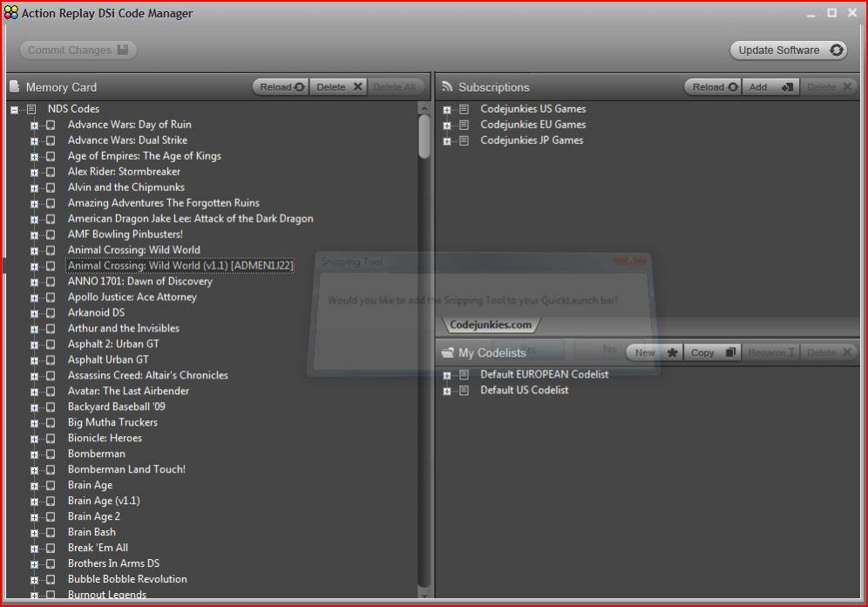Click the game icon beside Brain Age 2

coord(51,516)
